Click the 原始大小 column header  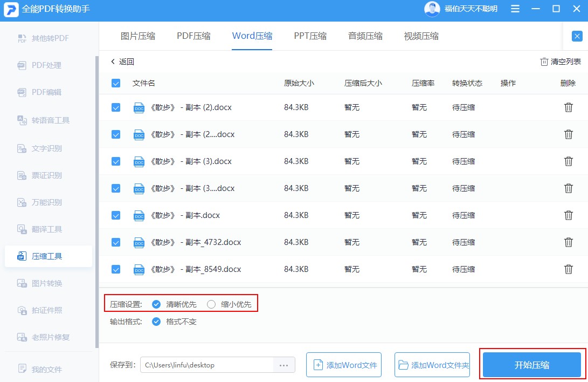coord(299,83)
